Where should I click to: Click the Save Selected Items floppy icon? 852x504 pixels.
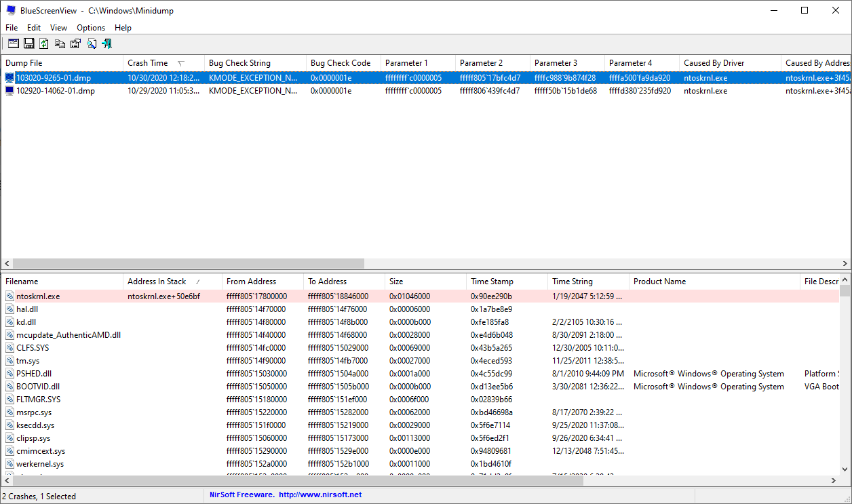pos(28,43)
